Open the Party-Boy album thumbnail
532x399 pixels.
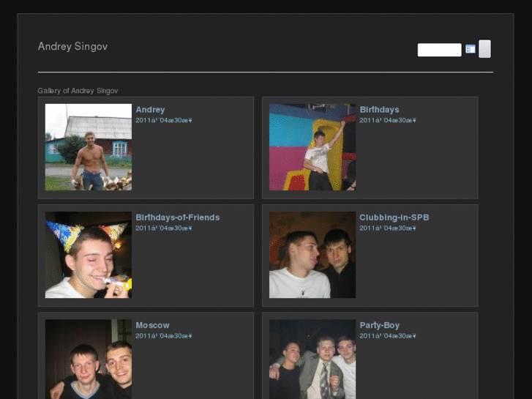click(312, 359)
